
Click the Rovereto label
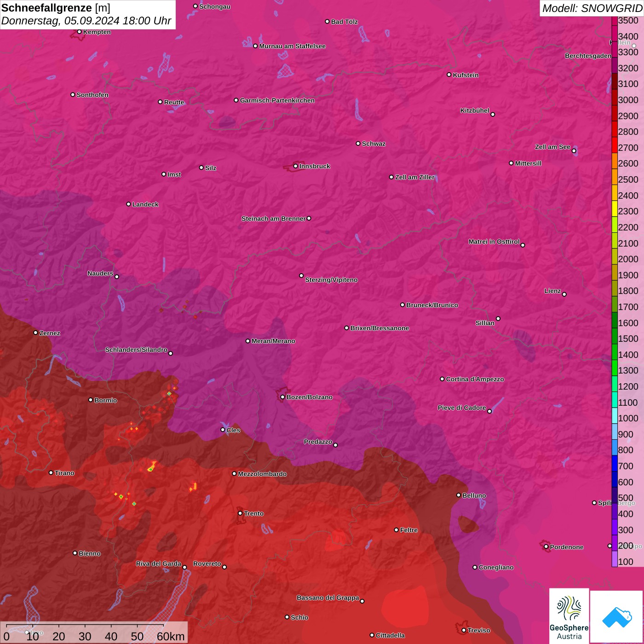207,563
